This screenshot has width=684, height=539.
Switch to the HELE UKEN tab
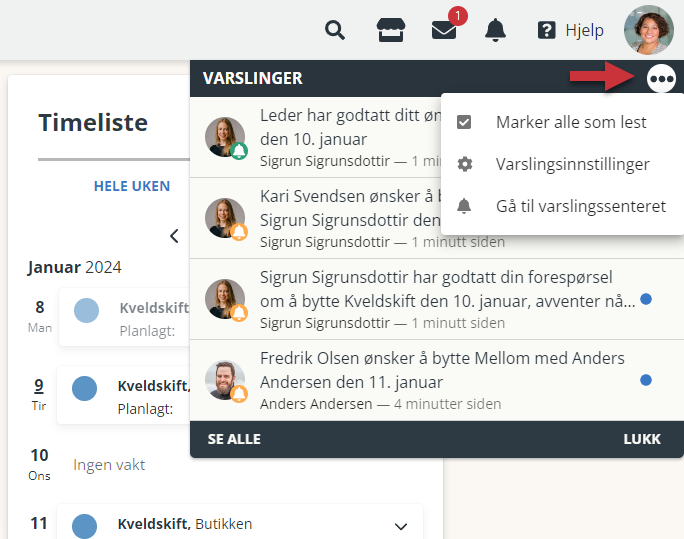tap(132, 186)
